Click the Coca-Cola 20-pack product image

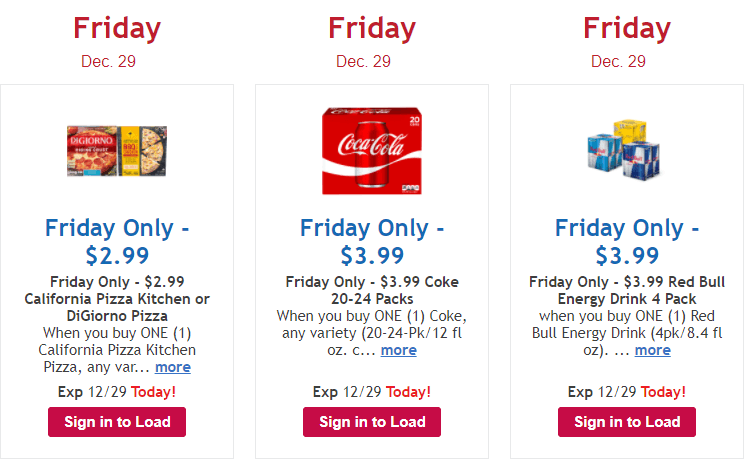(372, 151)
